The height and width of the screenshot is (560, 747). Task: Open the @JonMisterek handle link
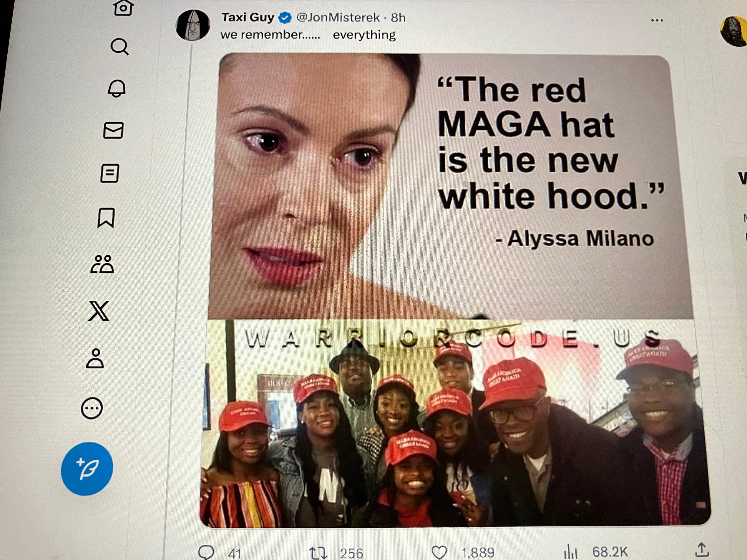click(x=338, y=18)
